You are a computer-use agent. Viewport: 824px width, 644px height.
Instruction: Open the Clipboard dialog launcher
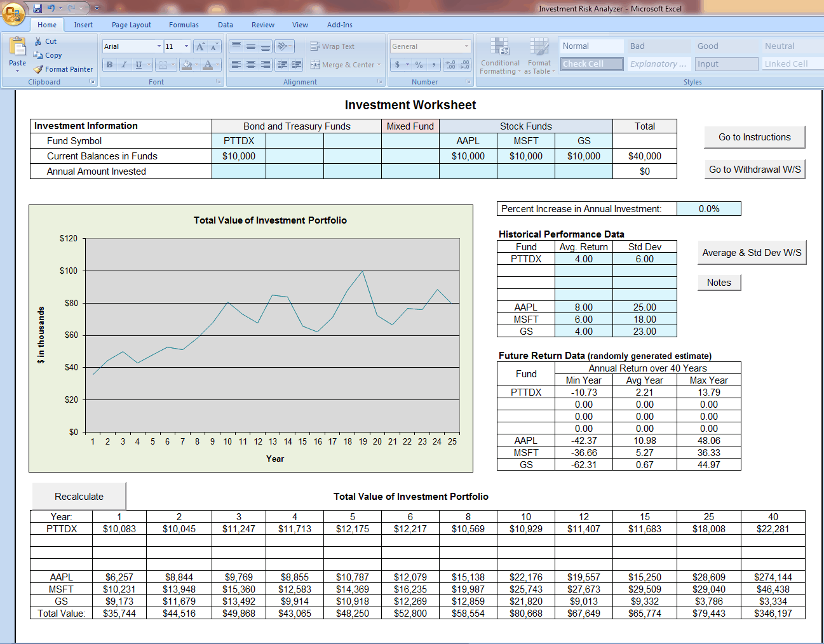pyautogui.click(x=92, y=82)
